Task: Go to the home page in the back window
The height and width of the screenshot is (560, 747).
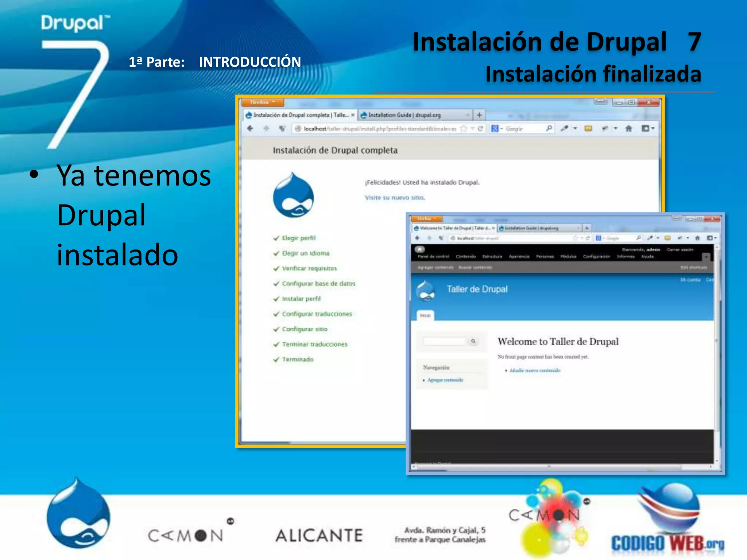Action: click(628, 128)
